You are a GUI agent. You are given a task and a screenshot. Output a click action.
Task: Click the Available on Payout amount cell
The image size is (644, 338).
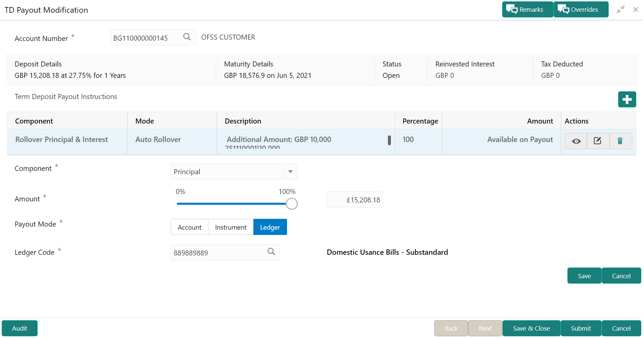click(501, 142)
